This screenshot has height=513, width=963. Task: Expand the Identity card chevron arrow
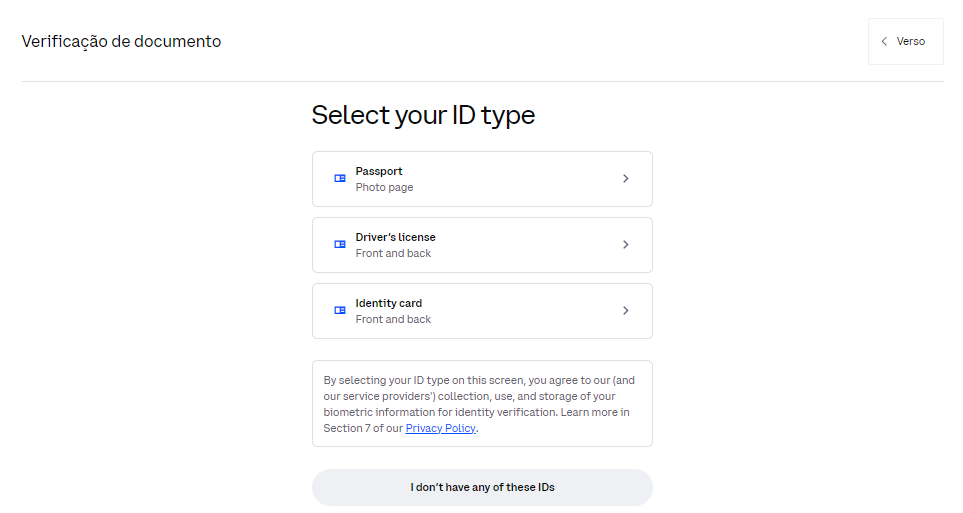(626, 311)
